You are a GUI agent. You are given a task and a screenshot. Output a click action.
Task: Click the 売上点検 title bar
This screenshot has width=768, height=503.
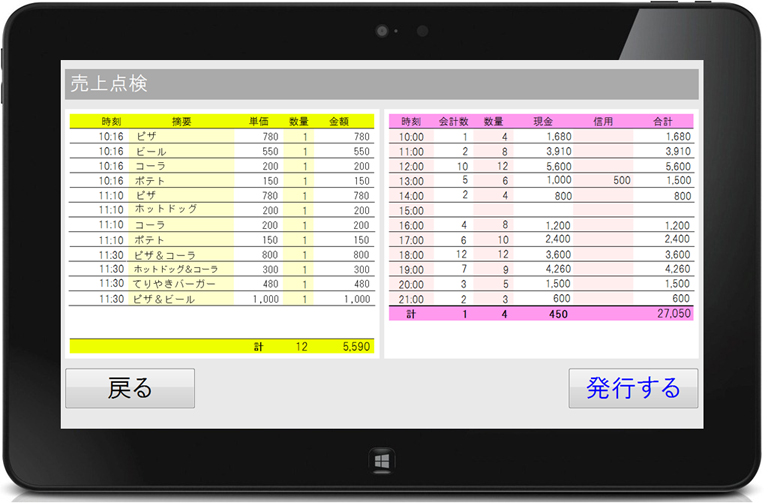click(x=382, y=84)
